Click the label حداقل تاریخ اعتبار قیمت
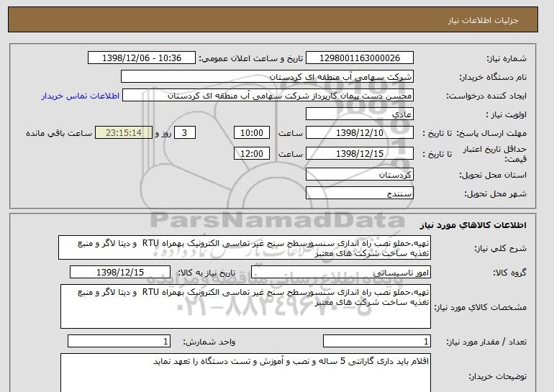The height and width of the screenshot is (392, 554). click(x=495, y=154)
